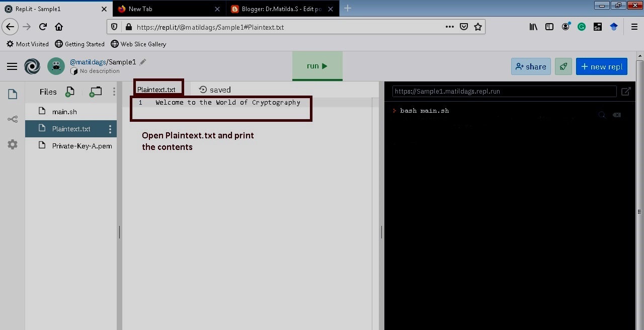
Task: Run the project with the run button
Action: click(316, 65)
